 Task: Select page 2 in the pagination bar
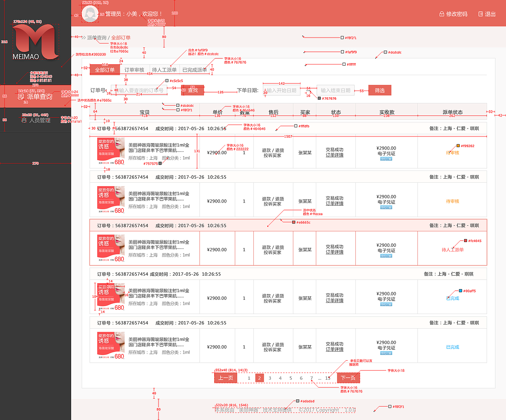[259, 378]
